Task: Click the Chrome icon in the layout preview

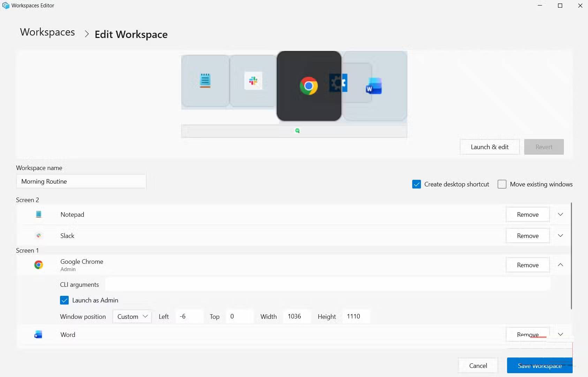Action: (x=309, y=86)
